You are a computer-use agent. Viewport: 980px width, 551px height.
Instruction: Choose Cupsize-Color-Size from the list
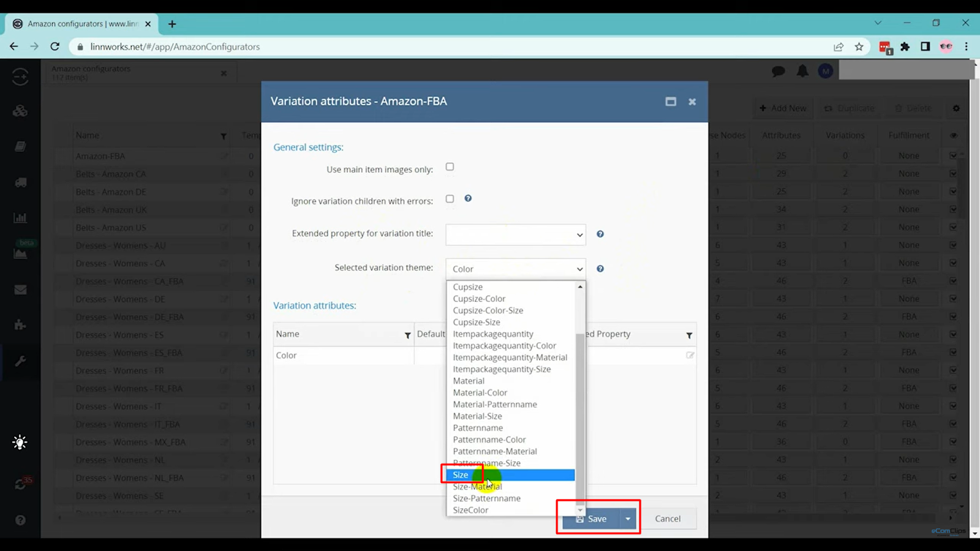click(511, 310)
